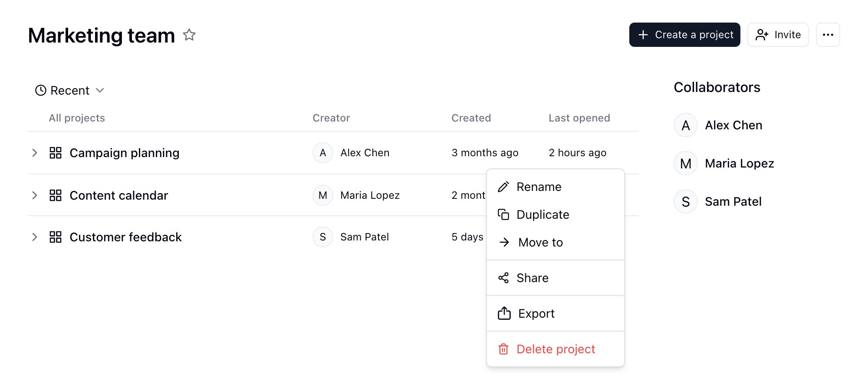Image resolution: width=868 pixels, height=388 pixels.
Task: Click Maria Lopez's avatar under Collaborators
Action: tap(686, 163)
